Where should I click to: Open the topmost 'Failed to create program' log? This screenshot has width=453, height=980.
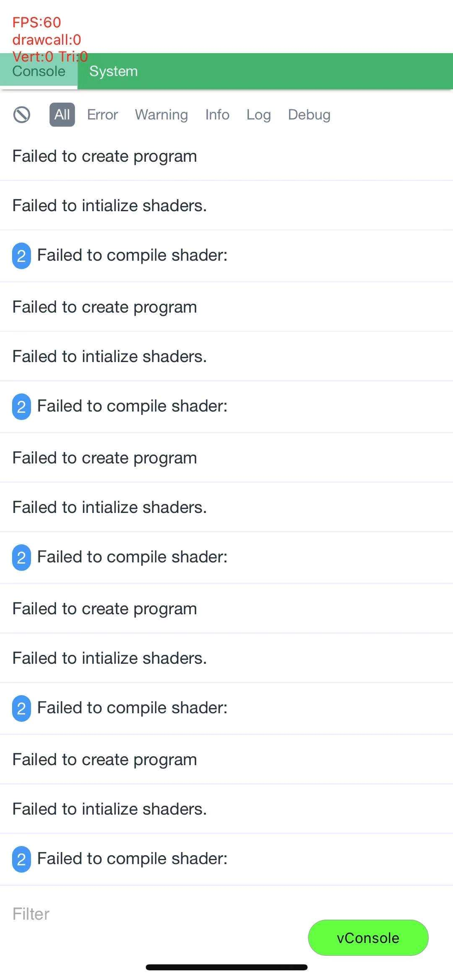click(226, 156)
